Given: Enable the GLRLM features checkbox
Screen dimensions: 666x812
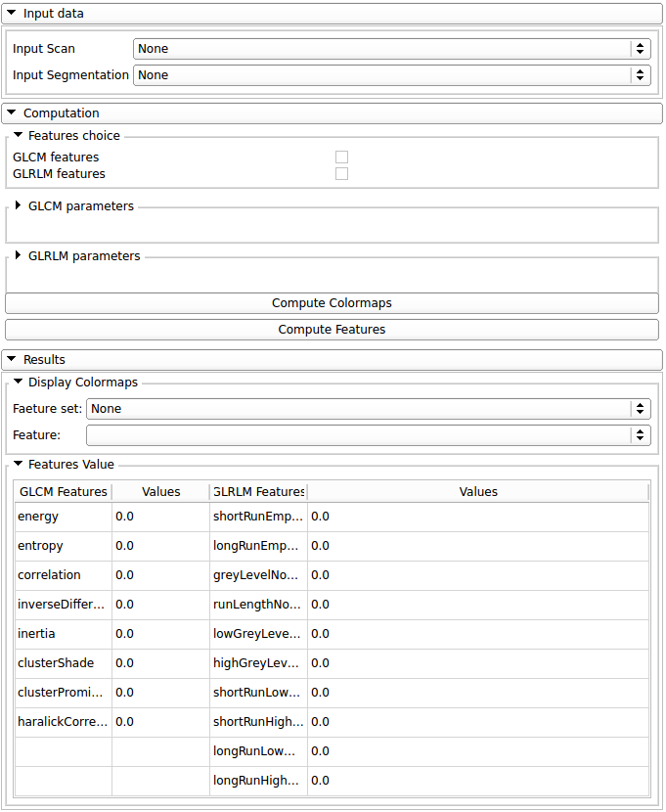Looking at the screenshot, I should point(341,174).
